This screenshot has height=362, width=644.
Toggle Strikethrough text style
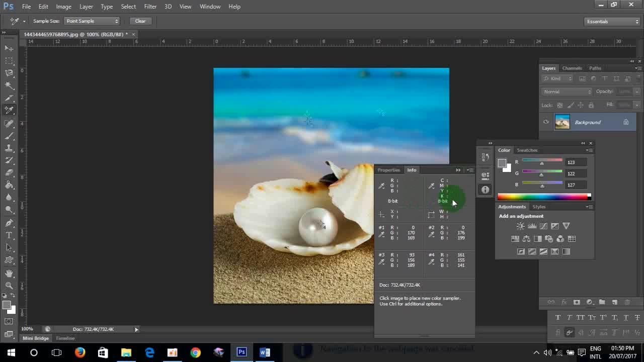click(637, 318)
